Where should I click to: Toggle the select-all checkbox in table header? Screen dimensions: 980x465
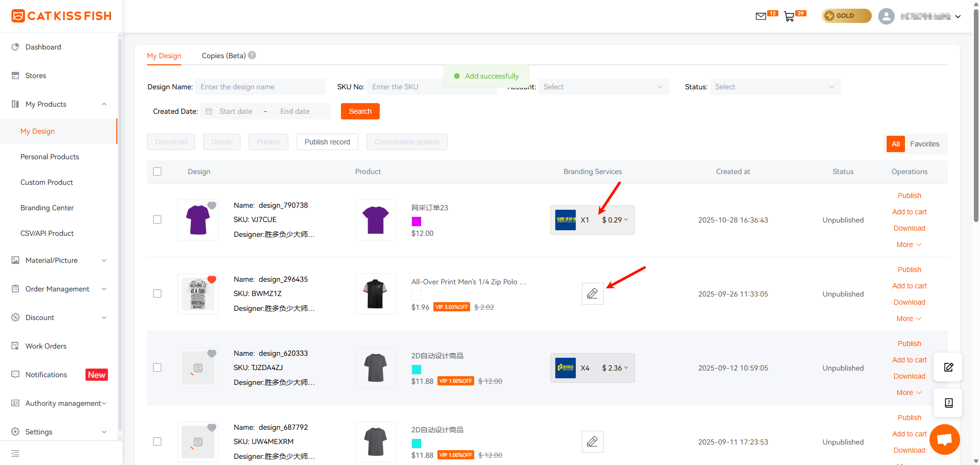pyautogui.click(x=157, y=172)
